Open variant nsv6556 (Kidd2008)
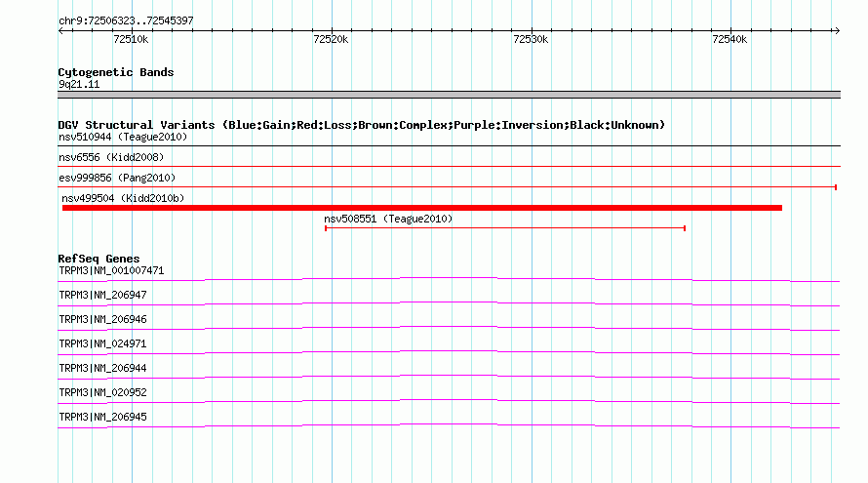Screen dimensions: 868x483 (111, 157)
